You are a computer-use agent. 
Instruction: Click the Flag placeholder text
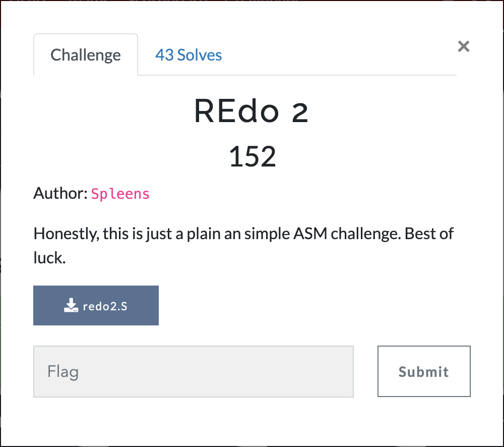[x=63, y=372]
